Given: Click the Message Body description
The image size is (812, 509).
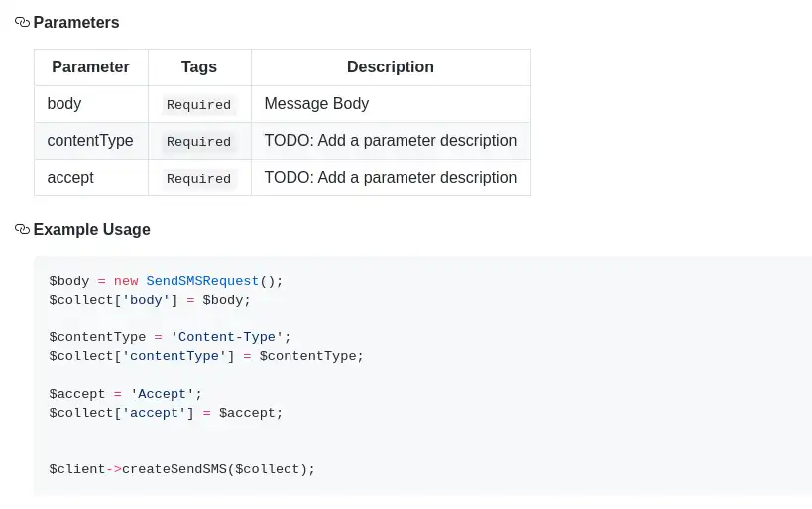Looking at the screenshot, I should click(316, 103).
